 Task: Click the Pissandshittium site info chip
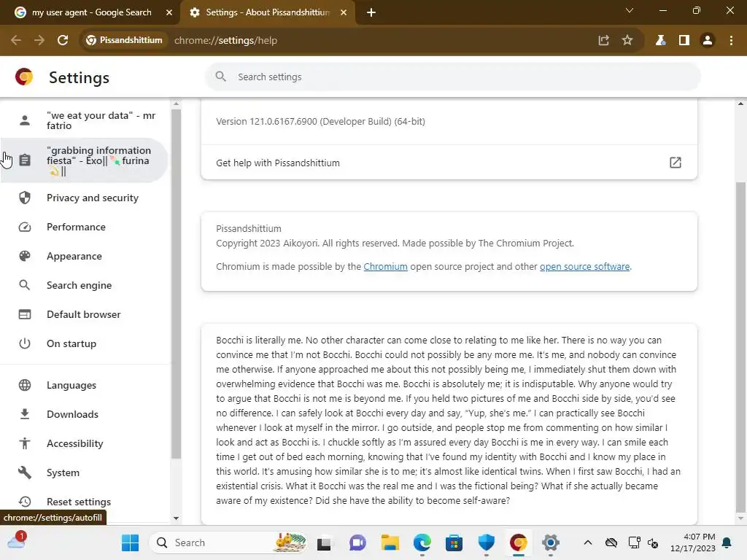[124, 41]
